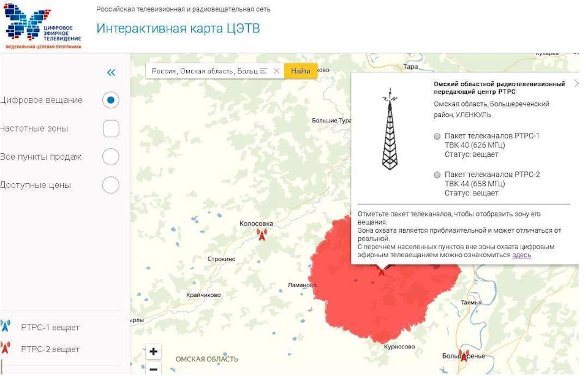Choose the Пакет телеканалов РТРС-1 radio button
This screenshot has height=376, width=588.
pyautogui.click(x=437, y=136)
